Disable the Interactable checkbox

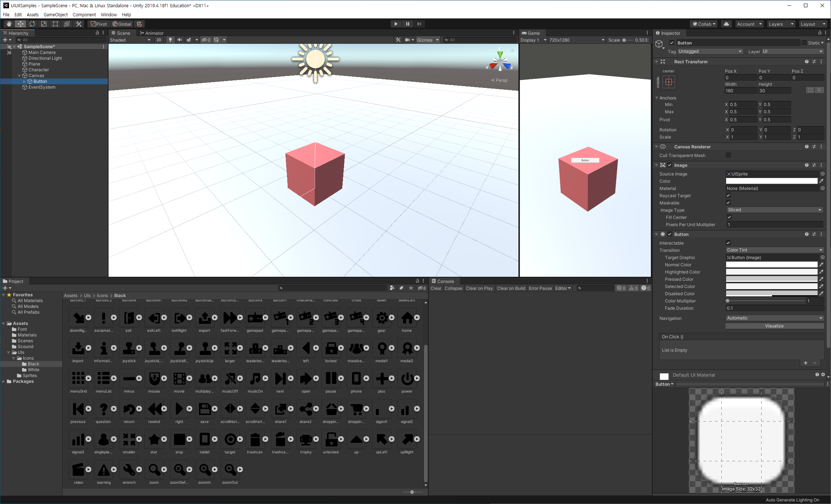pos(728,243)
